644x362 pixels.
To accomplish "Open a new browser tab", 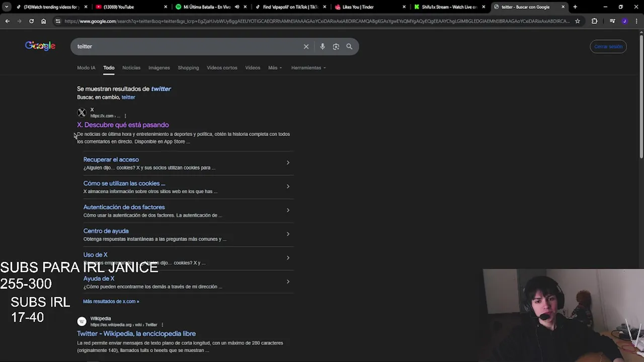I will (575, 7).
